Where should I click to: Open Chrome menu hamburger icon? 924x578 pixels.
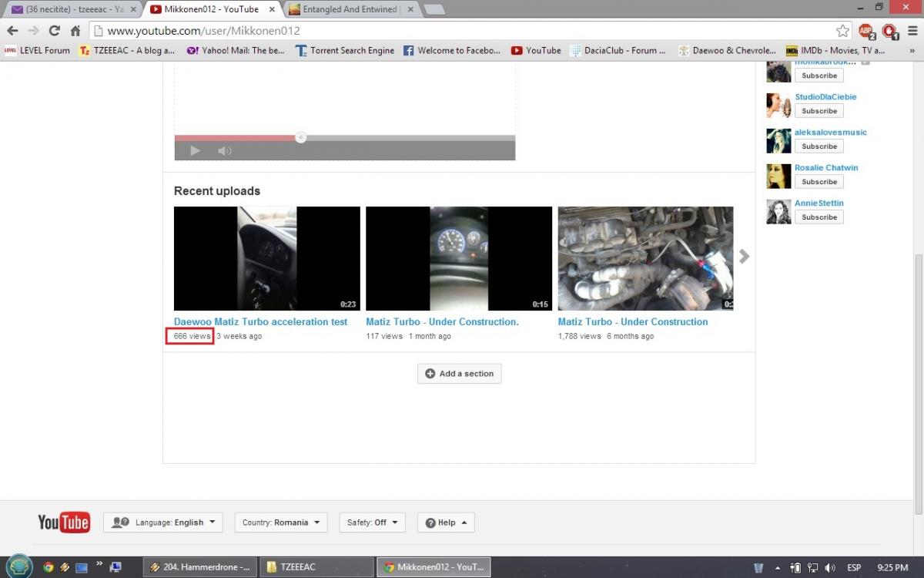pyautogui.click(x=911, y=31)
